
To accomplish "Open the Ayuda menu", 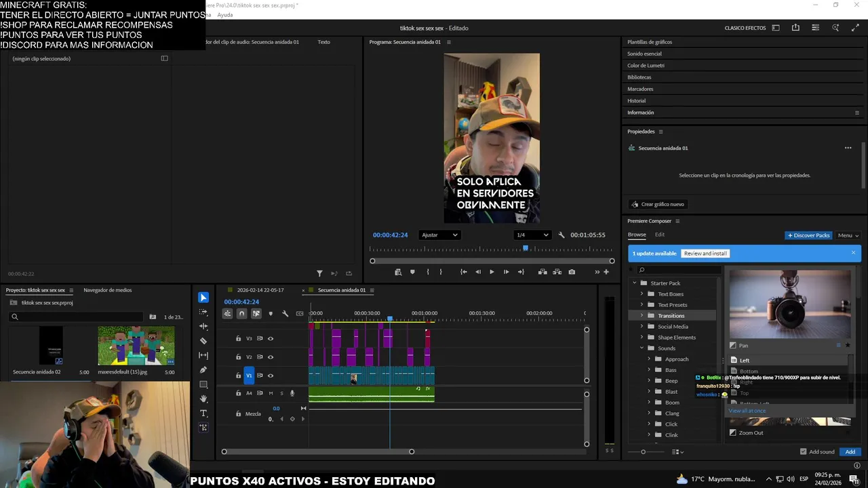I will tap(225, 14).
